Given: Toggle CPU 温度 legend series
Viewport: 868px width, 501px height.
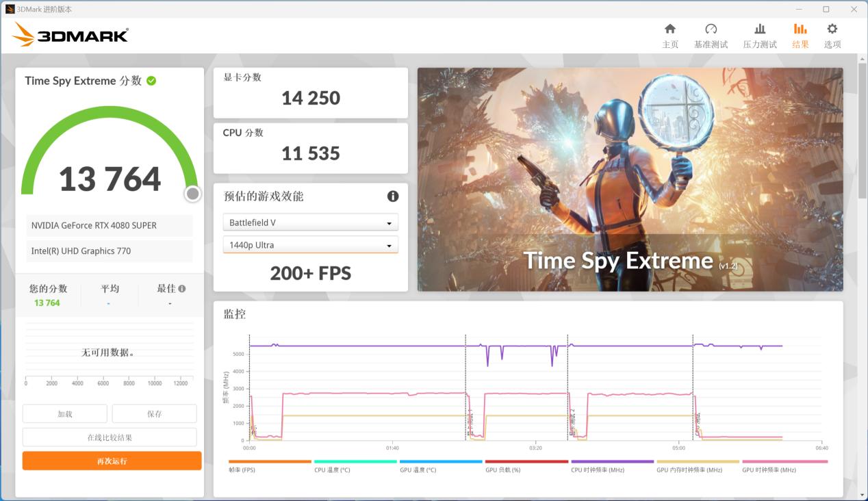Looking at the screenshot, I should (355, 466).
